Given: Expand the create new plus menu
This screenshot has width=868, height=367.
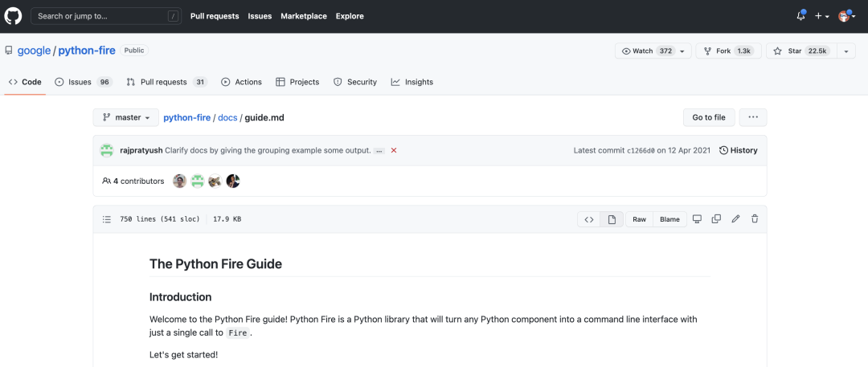Looking at the screenshot, I should pos(822,16).
